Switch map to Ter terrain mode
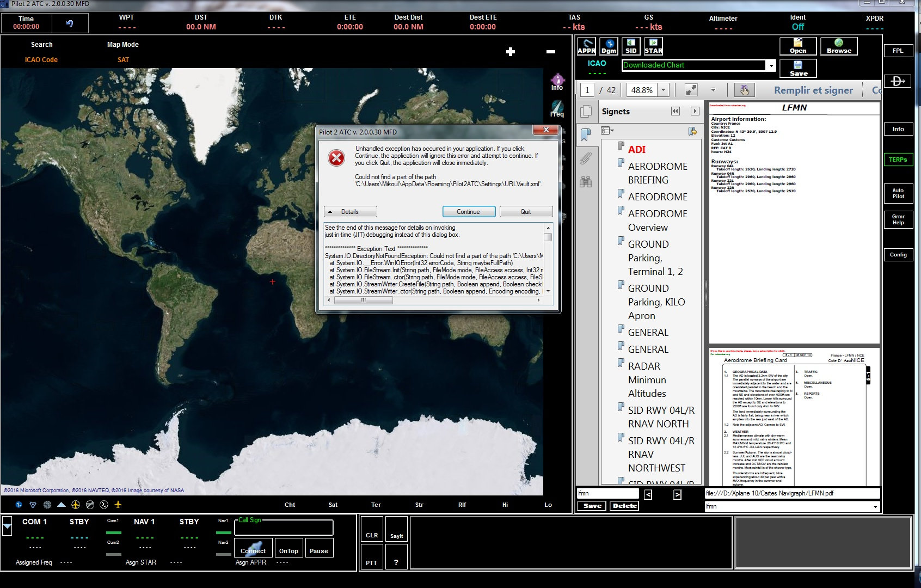This screenshot has width=921, height=588. [376, 505]
